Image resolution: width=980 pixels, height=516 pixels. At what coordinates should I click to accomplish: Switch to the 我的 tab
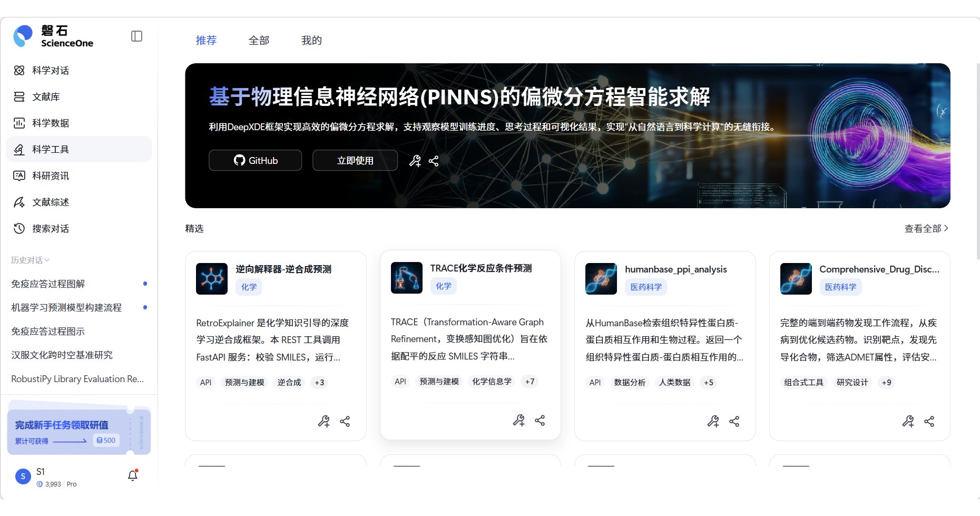[311, 40]
